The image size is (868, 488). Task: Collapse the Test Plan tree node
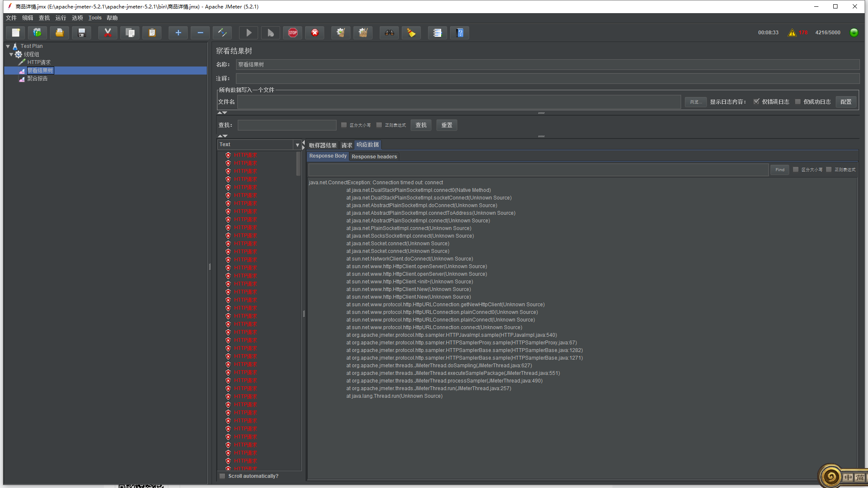(x=8, y=46)
